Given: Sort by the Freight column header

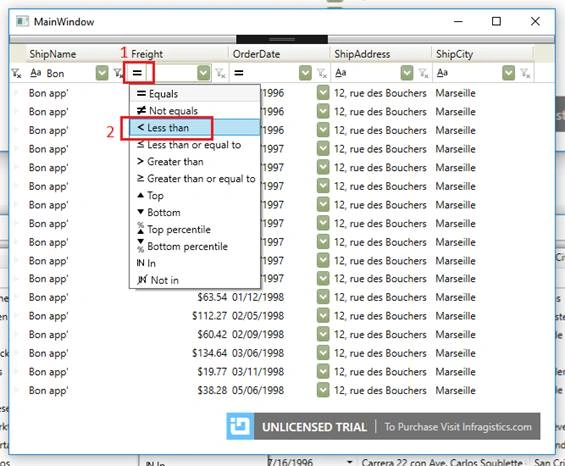Looking at the screenshot, I should (x=178, y=54).
